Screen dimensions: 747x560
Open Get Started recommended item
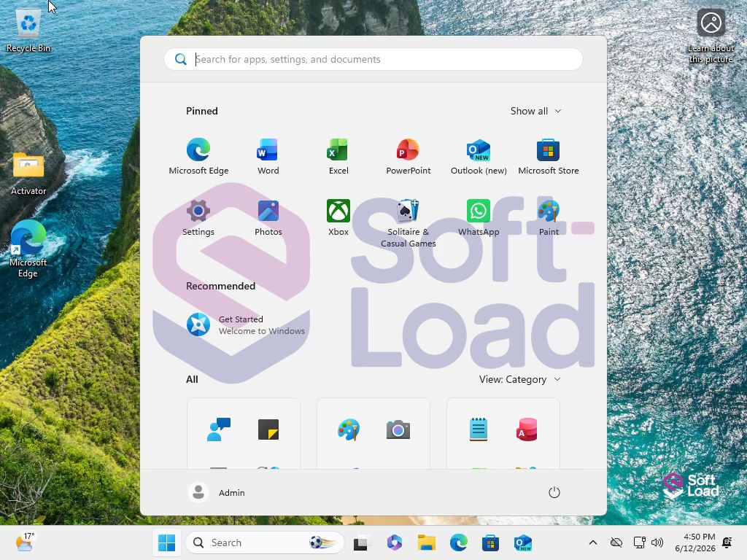pos(245,324)
